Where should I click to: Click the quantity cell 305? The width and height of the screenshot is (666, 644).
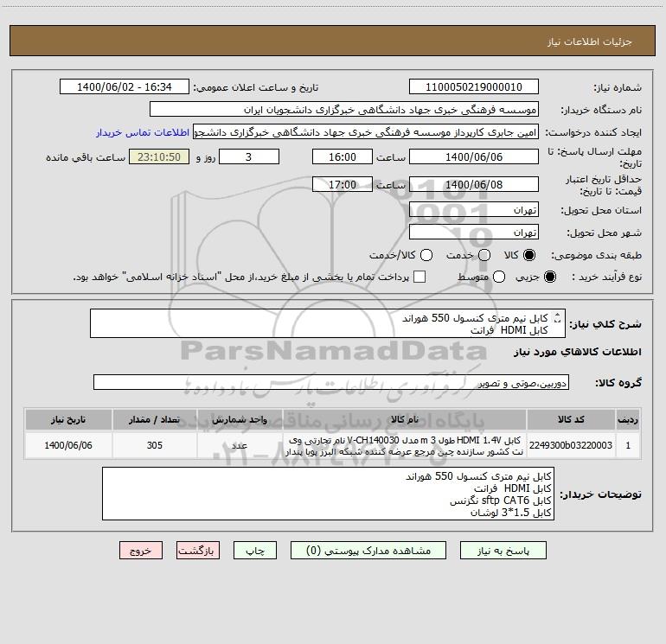[x=155, y=445]
